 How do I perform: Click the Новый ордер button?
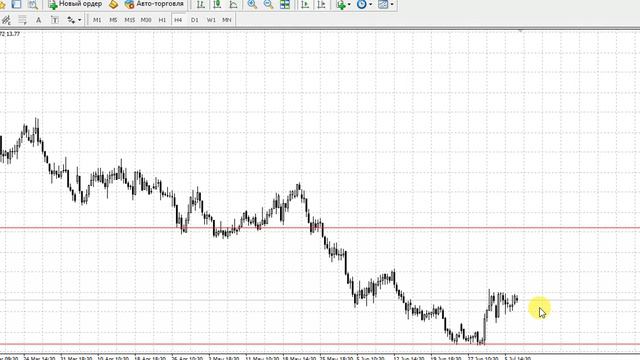[x=75, y=4]
